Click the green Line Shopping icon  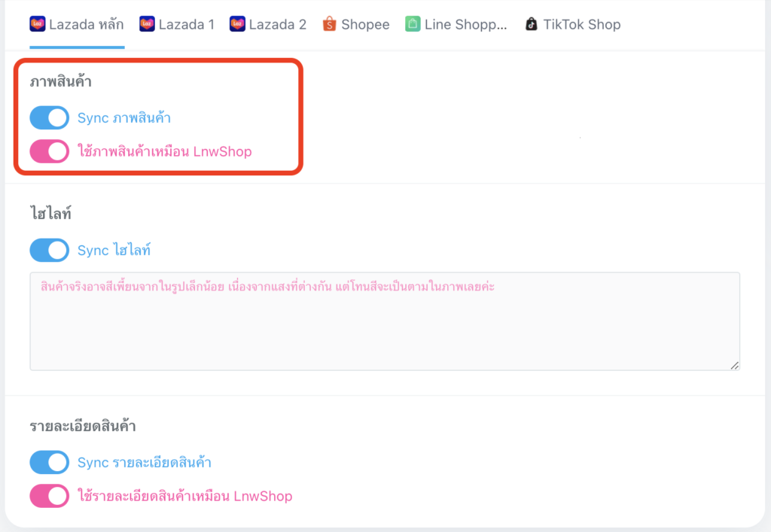(x=413, y=24)
